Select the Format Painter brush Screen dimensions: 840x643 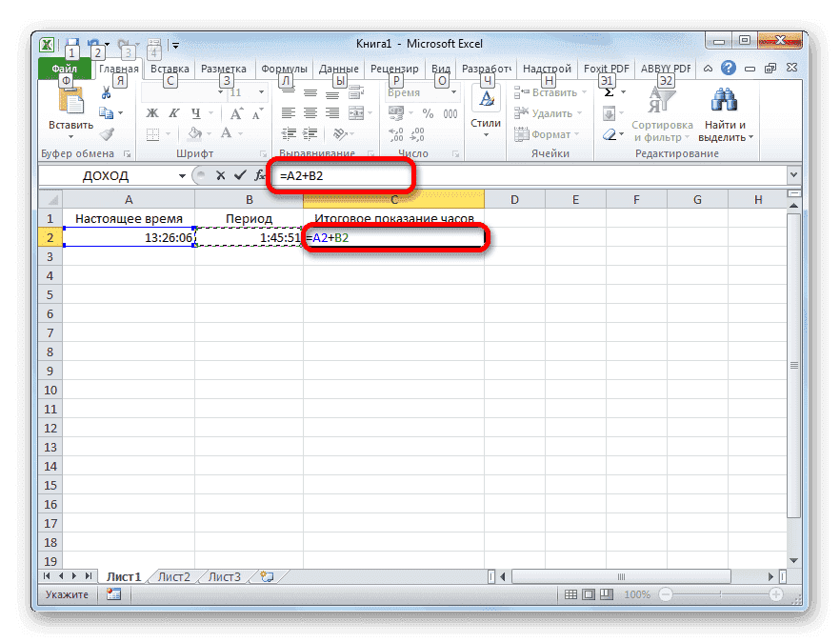(x=106, y=134)
